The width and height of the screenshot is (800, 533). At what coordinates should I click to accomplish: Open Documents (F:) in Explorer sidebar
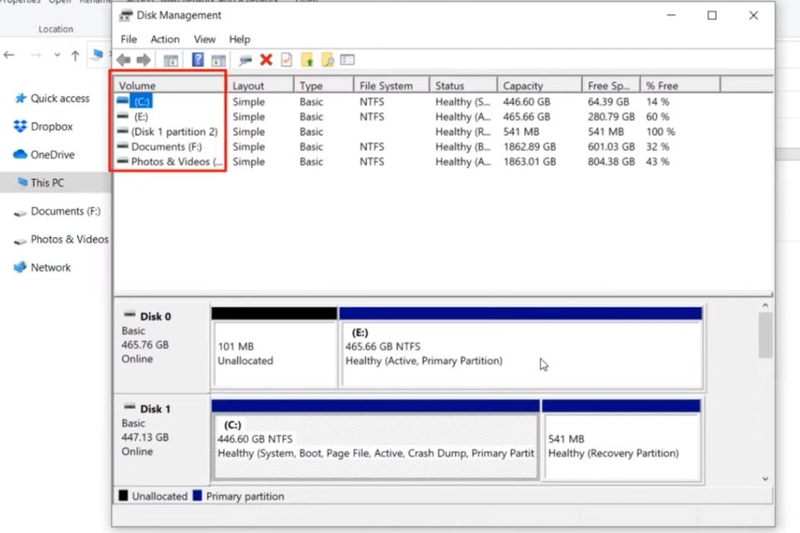click(x=65, y=211)
